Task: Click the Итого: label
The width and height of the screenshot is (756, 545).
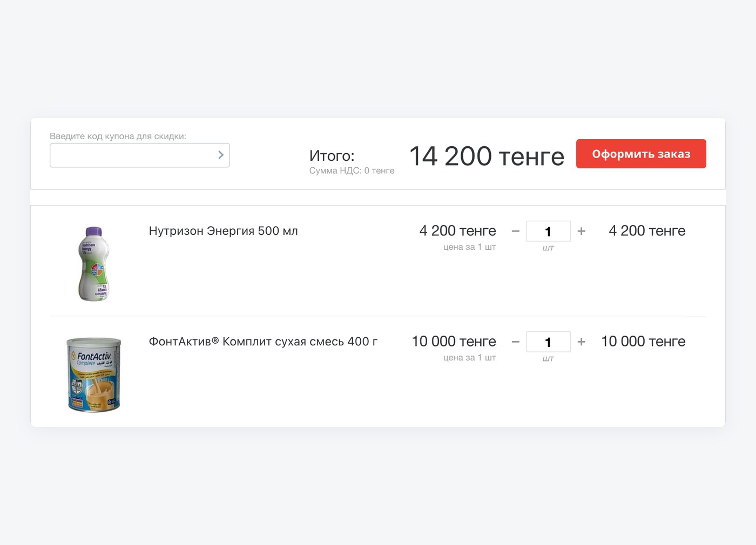Action: pos(332,156)
